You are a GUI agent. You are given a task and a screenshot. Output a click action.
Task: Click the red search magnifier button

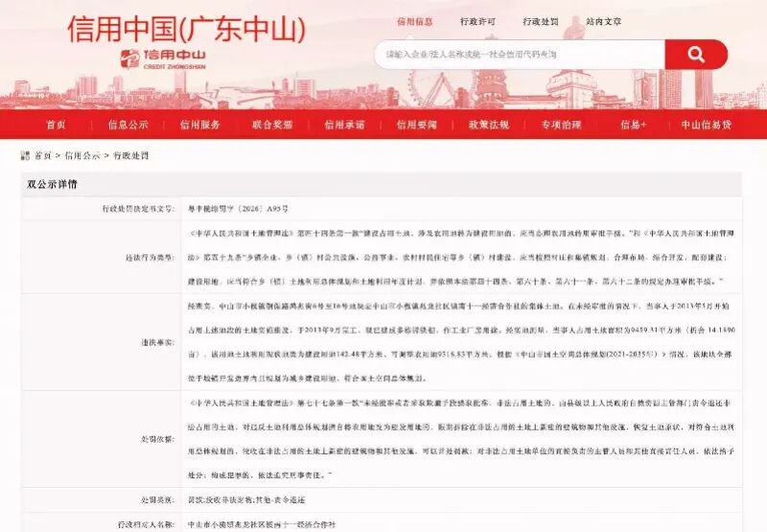click(x=696, y=55)
